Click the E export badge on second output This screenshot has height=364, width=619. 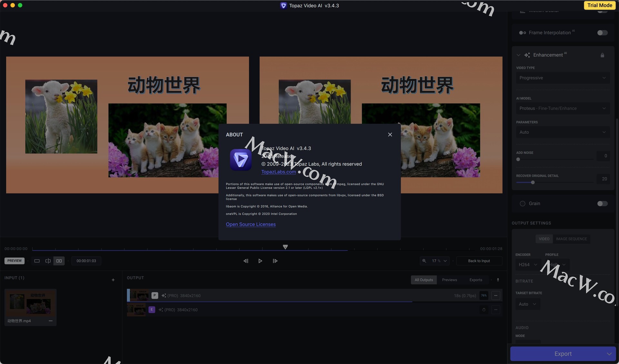(152, 310)
